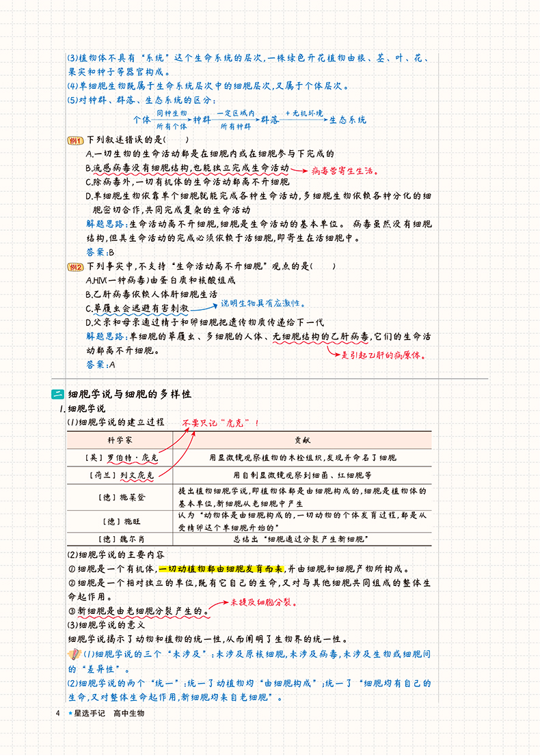Click heading (3)细胞学说的意义
This screenshot has height=756, width=540.
tap(106, 625)
